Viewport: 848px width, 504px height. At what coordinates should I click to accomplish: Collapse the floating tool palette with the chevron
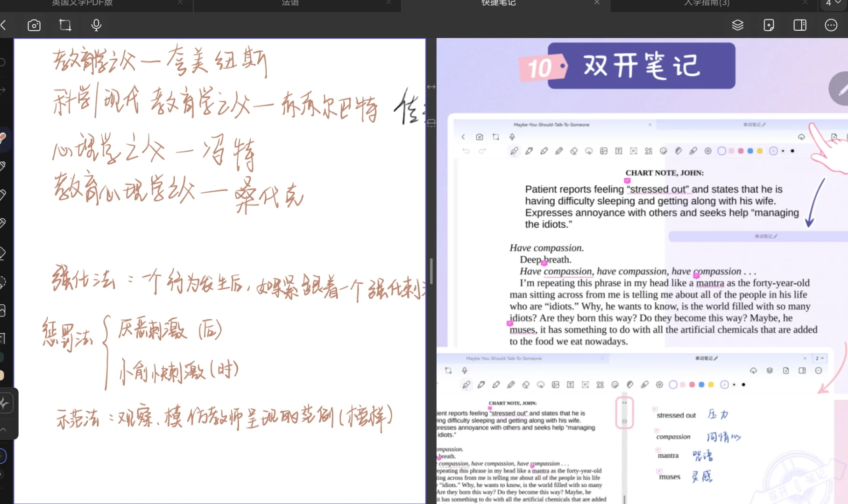coord(4,429)
